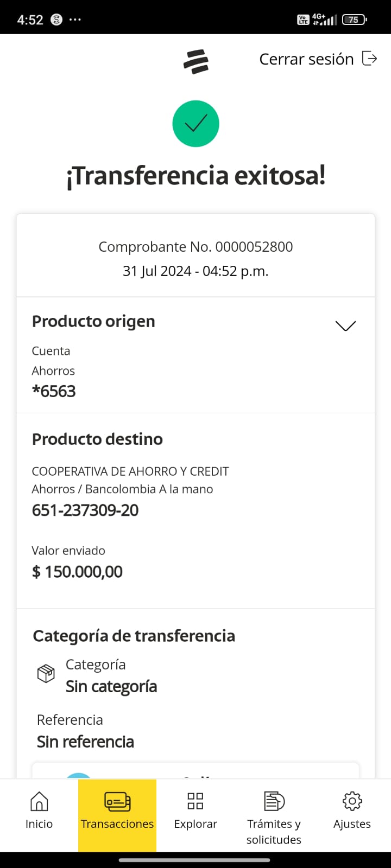The width and height of the screenshot is (391, 868).
Task: Tap the category box icon
Action: [46, 674]
